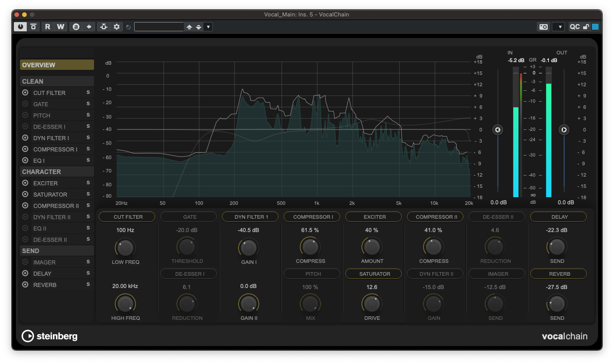Solo the SATURATOR module in sidebar
This screenshot has width=614, height=364.
[x=88, y=194]
